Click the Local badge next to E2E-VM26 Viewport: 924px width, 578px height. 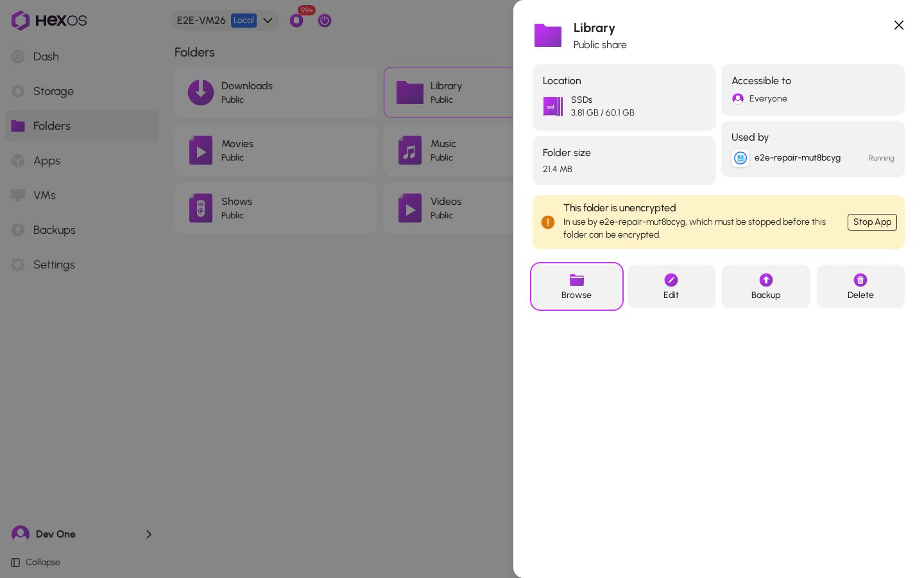tap(244, 21)
